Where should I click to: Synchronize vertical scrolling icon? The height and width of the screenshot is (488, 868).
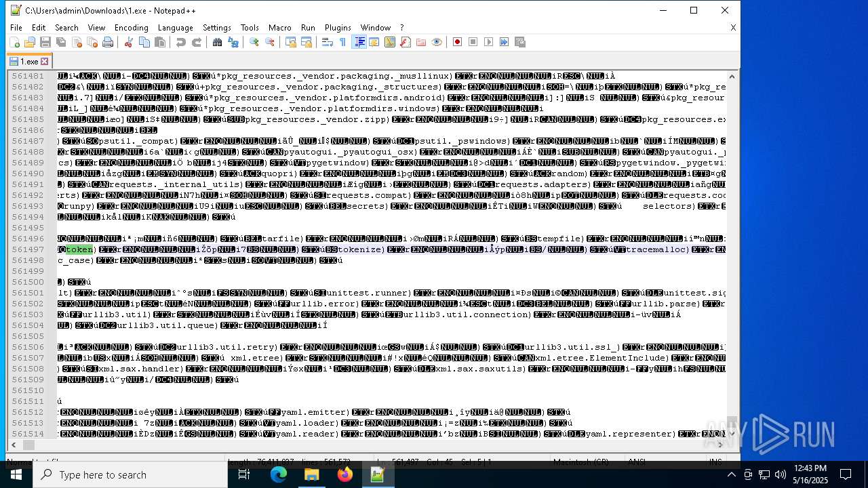[290, 42]
